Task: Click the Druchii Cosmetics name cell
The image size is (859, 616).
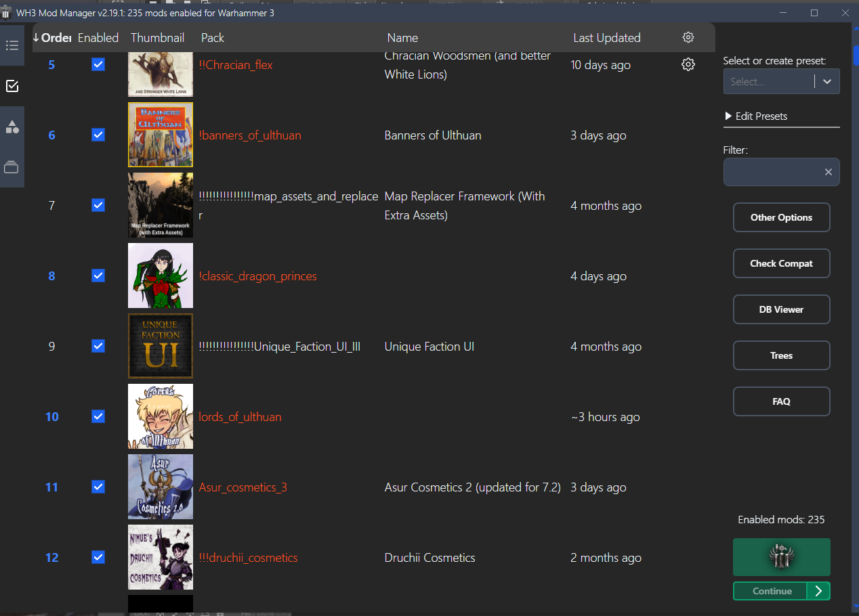Action: (x=429, y=558)
